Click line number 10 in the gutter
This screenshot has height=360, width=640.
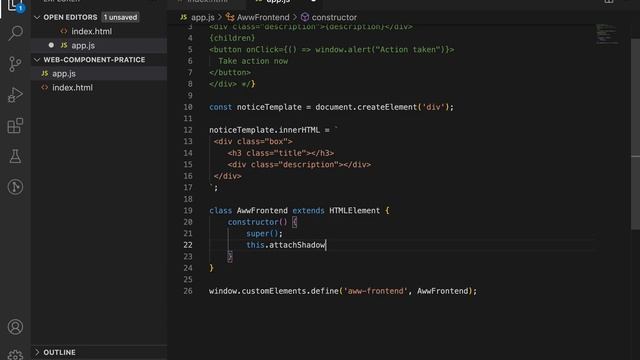coord(188,107)
